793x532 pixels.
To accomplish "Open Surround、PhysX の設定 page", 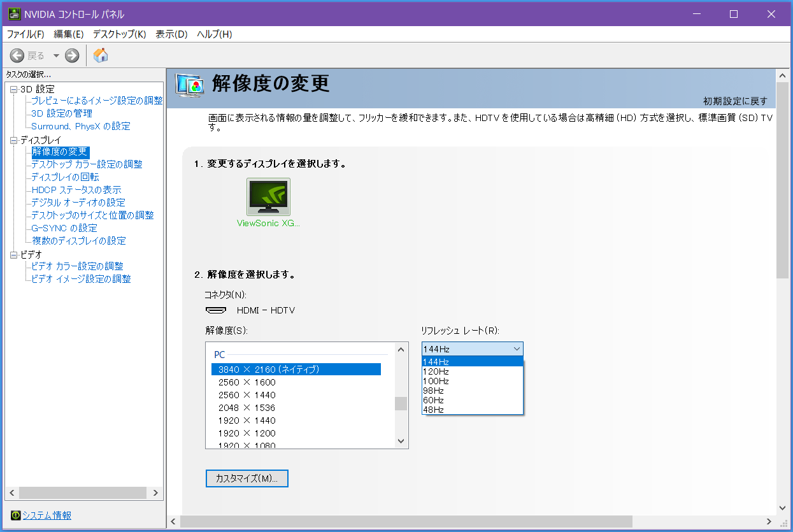I will pyautogui.click(x=81, y=126).
